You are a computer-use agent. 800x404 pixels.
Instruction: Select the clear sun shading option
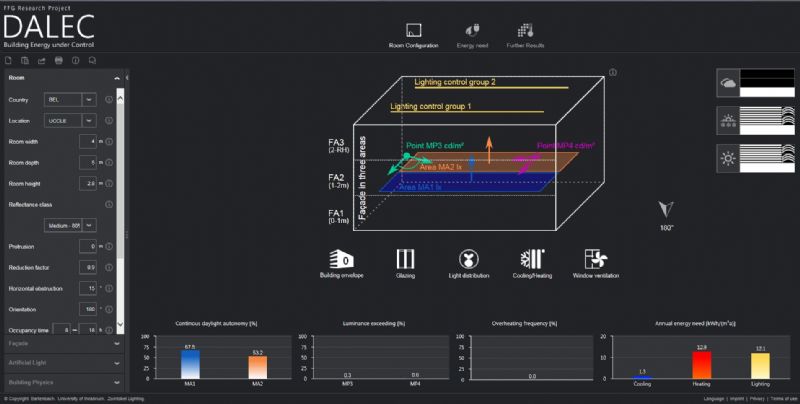755,158
